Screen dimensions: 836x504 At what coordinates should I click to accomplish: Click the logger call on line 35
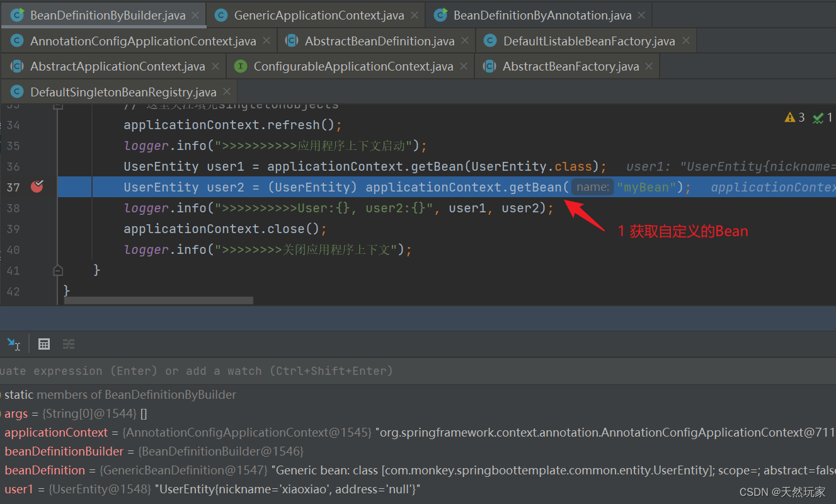point(275,146)
